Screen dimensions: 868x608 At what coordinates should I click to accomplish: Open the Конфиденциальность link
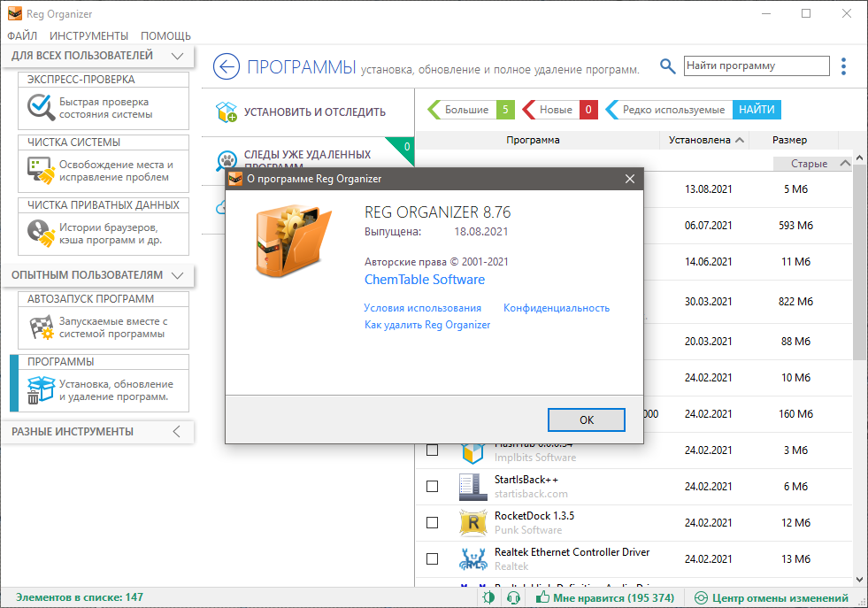tap(557, 308)
